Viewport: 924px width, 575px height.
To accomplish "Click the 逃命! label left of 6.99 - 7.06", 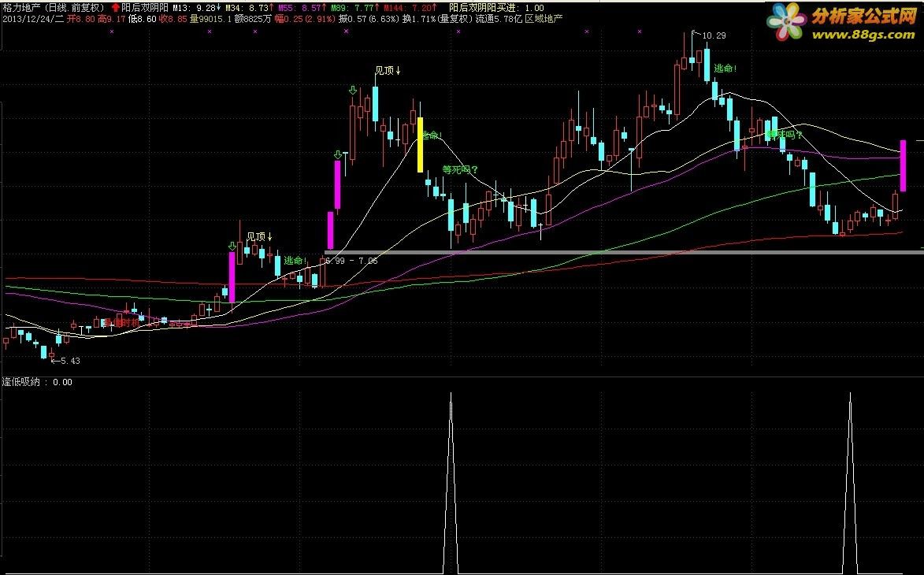I will click(x=296, y=261).
